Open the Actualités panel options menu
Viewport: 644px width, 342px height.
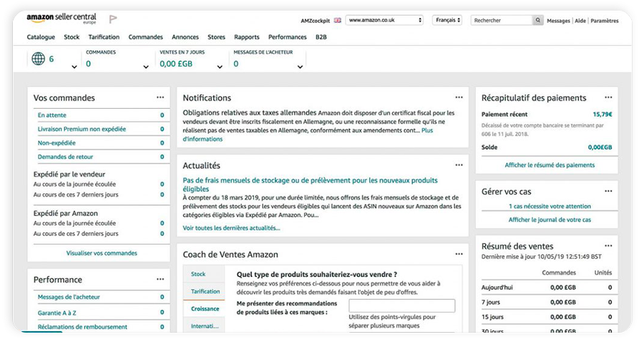[459, 165]
